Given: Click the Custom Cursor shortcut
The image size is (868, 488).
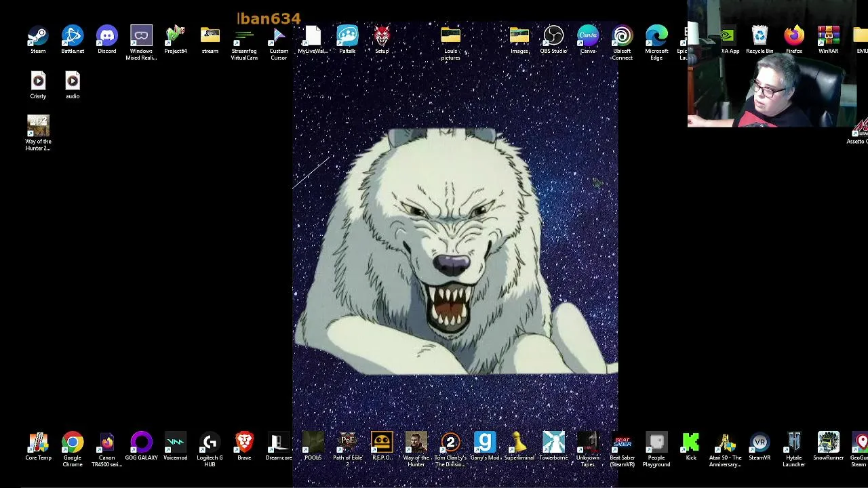Looking at the screenshot, I should 279,37.
